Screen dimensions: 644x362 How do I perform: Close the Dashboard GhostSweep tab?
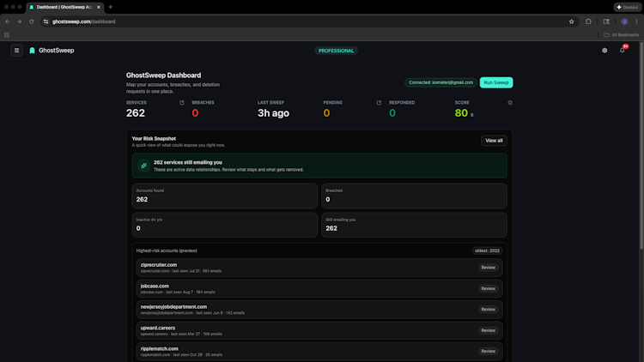tap(99, 7)
